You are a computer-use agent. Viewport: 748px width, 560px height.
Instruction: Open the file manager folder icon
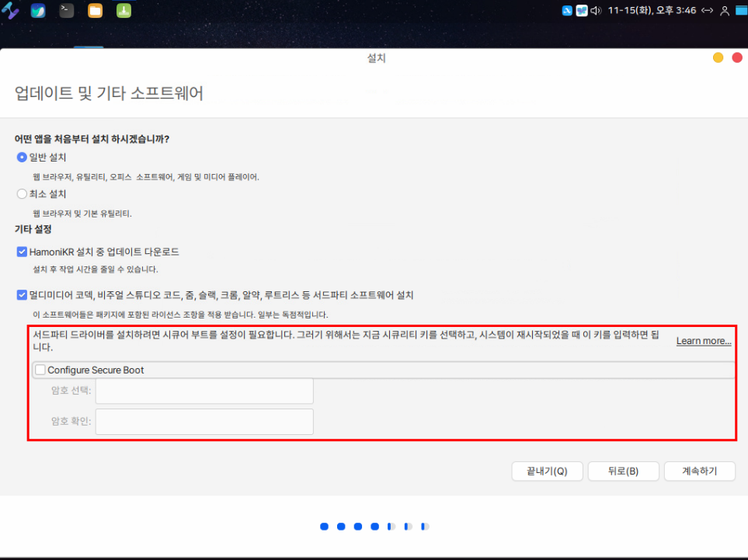click(x=95, y=11)
